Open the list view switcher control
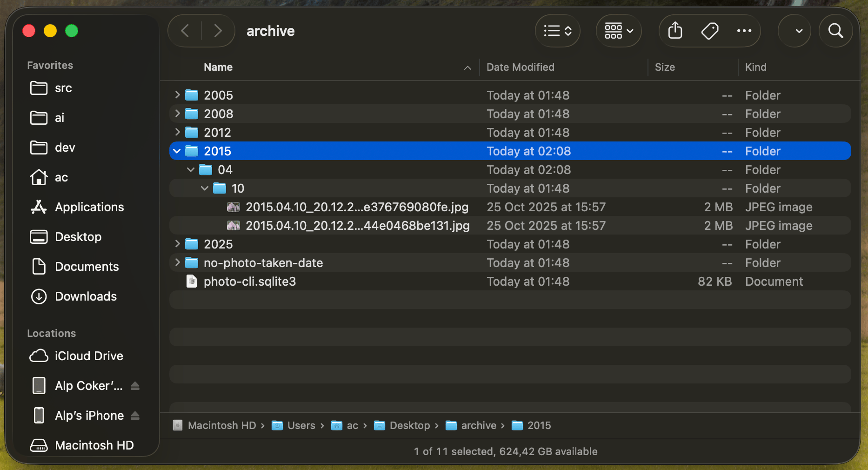The width and height of the screenshot is (868, 470). (x=557, y=31)
